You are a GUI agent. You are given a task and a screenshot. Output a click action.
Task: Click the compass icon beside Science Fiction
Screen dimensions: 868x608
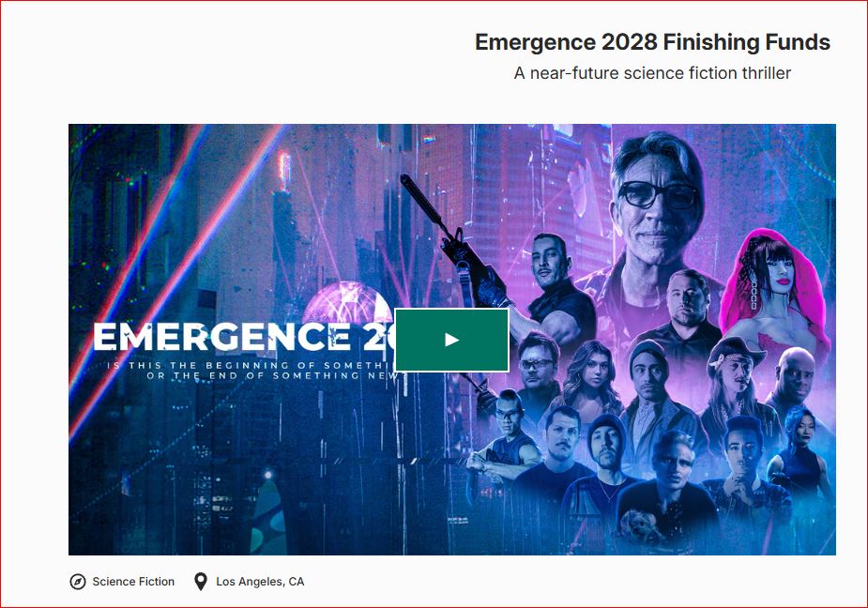(78, 582)
